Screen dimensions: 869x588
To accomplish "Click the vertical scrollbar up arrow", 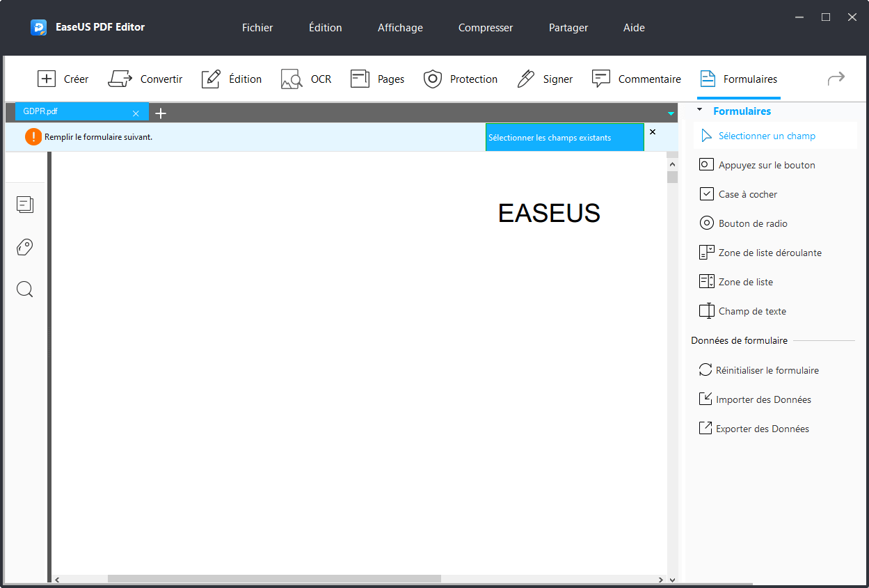I will click(672, 164).
